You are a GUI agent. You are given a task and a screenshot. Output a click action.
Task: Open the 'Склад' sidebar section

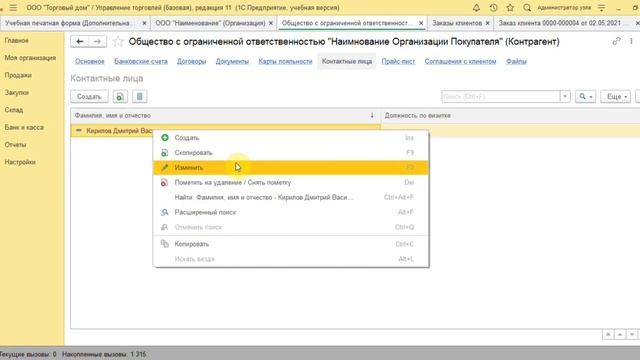click(14, 110)
